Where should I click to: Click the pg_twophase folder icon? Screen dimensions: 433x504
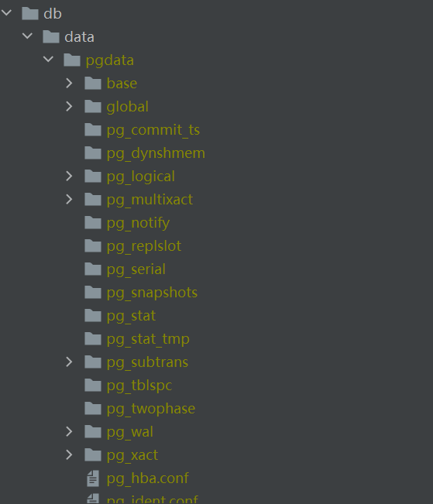93,409
